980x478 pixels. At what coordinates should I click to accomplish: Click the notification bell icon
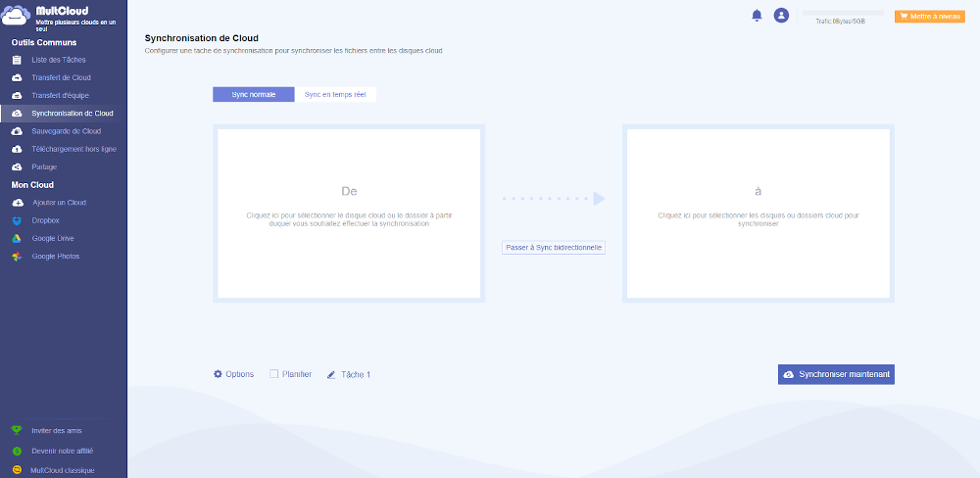tap(757, 16)
